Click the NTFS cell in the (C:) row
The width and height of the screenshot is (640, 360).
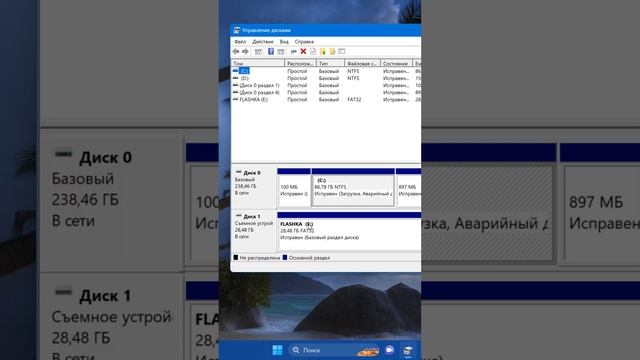(353, 71)
